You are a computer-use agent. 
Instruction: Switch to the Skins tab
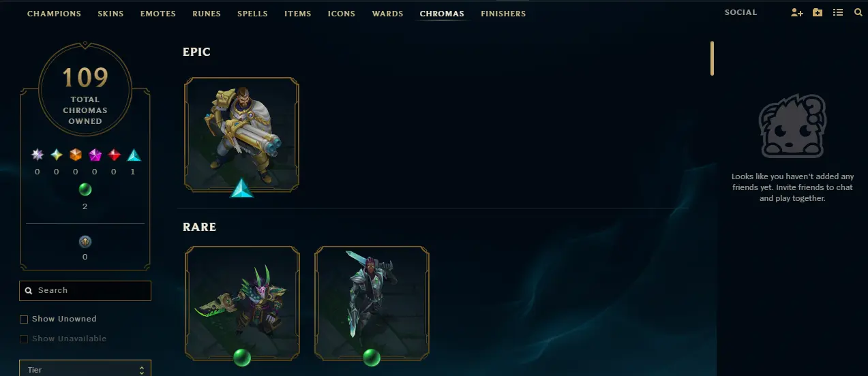tap(110, 14)
